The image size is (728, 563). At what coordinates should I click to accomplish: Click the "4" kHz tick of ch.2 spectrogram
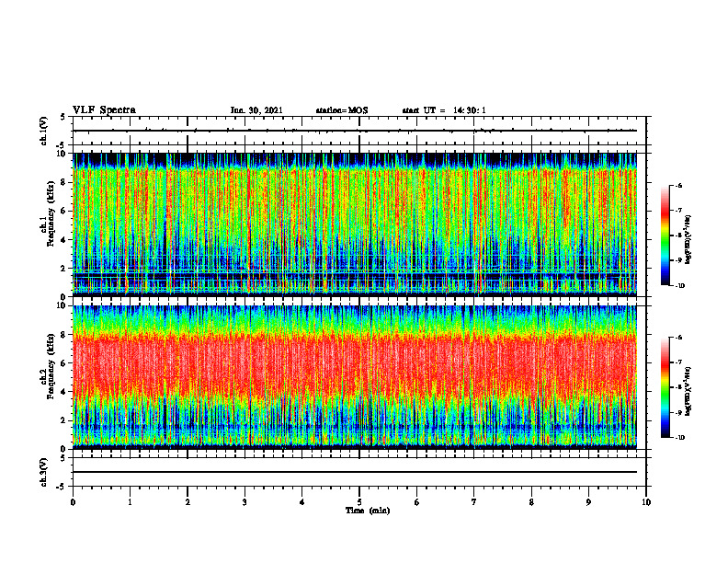(64, 392)
